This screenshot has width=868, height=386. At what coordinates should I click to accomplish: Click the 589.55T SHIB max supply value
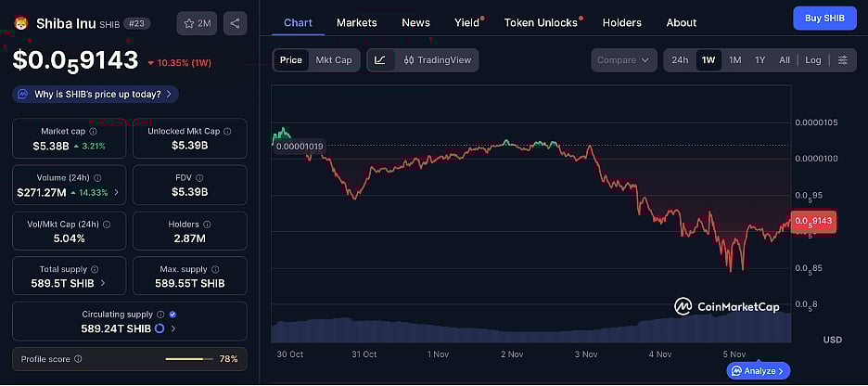point(190,284)
